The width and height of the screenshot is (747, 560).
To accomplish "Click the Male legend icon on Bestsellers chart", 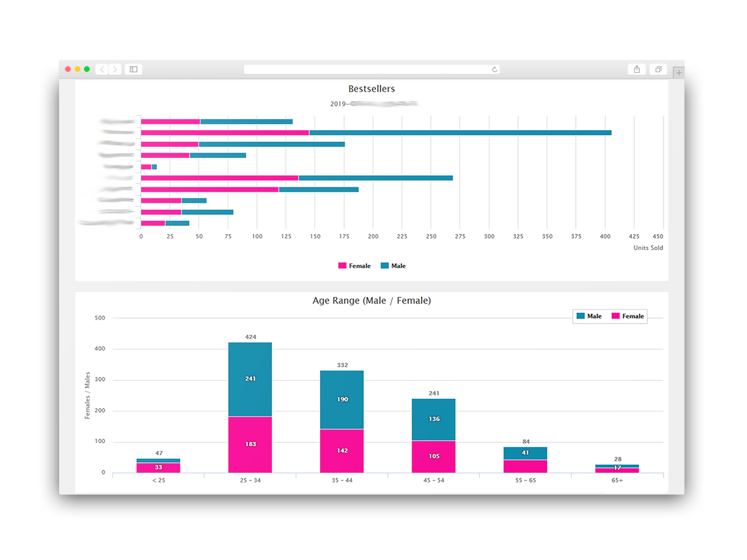I will 385,266.
